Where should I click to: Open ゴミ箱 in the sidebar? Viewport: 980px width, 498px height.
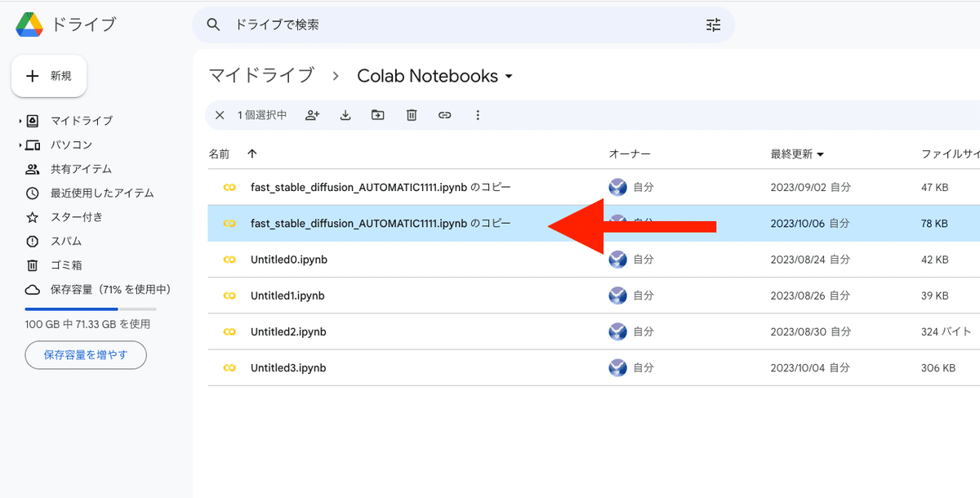point(67,265)
